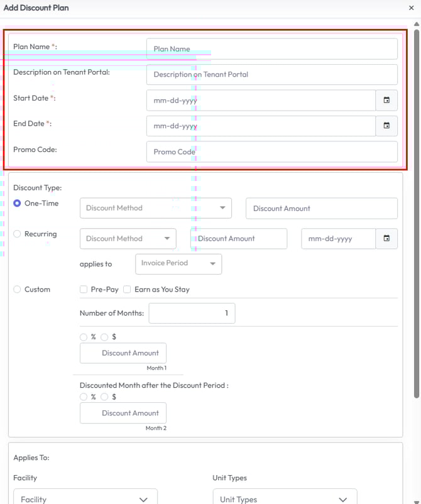
Task: Tick the Earn as You Stay checkbox
Action: [x=127, y=290]
